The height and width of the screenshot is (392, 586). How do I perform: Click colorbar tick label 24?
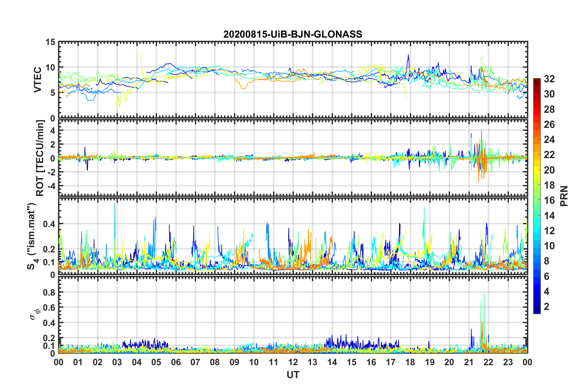[x=549, y=140]
